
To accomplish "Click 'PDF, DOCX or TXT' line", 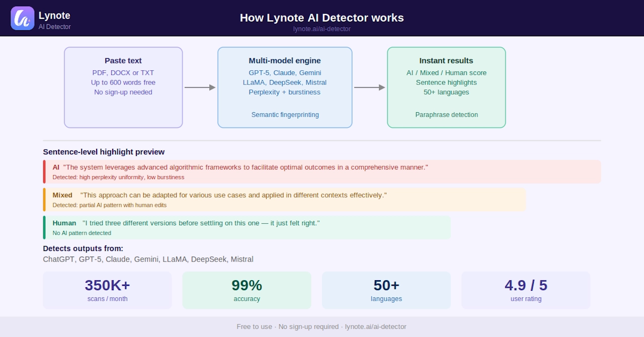I will coord(123,72).
